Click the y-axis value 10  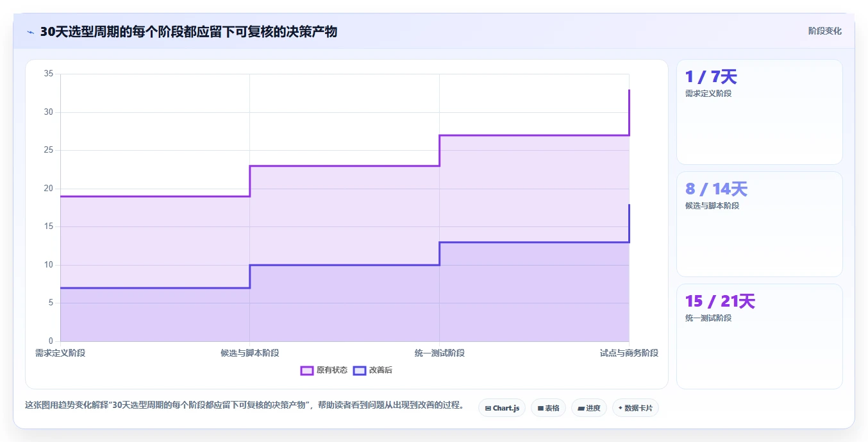(x=48, y=265)
